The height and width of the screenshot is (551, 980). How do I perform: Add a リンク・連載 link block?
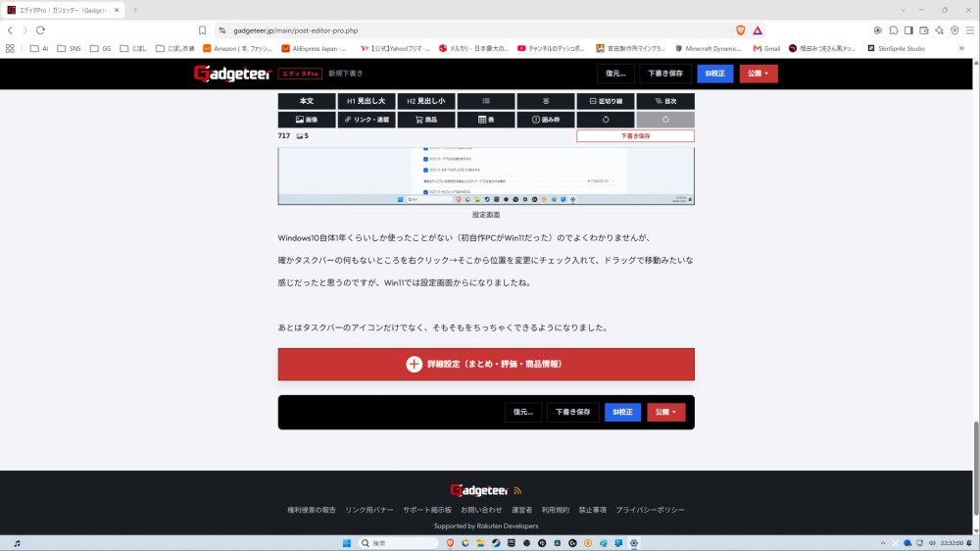click(367, 120)
